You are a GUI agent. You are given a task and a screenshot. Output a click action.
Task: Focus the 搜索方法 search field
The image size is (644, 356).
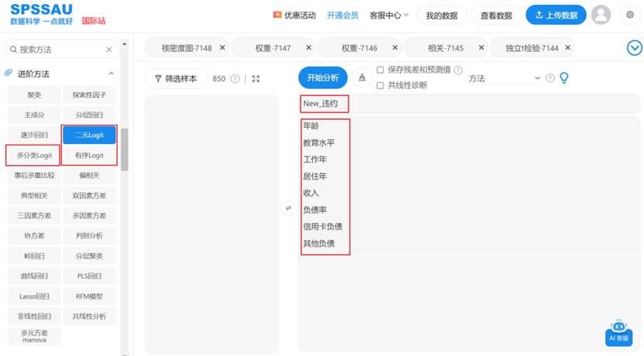tap(60, 50)
